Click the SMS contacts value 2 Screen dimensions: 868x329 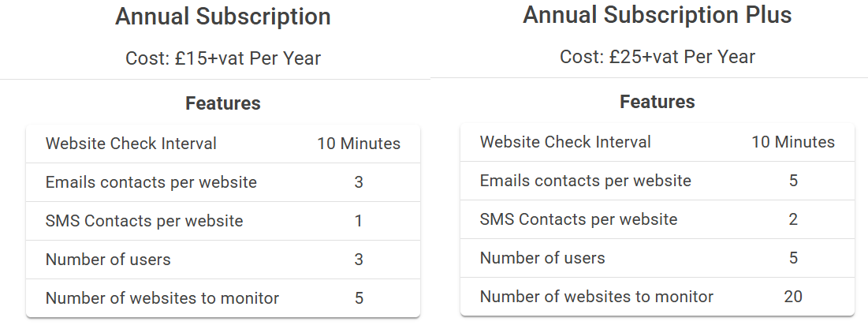tap(793, 219)
